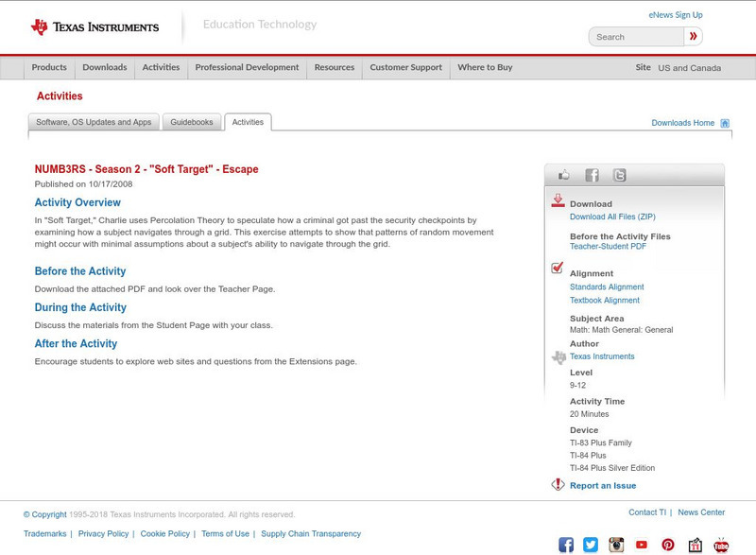Click the 20 Minutes activity time value
The width and height of the screenshot is (756, 555).
point(589,414)
